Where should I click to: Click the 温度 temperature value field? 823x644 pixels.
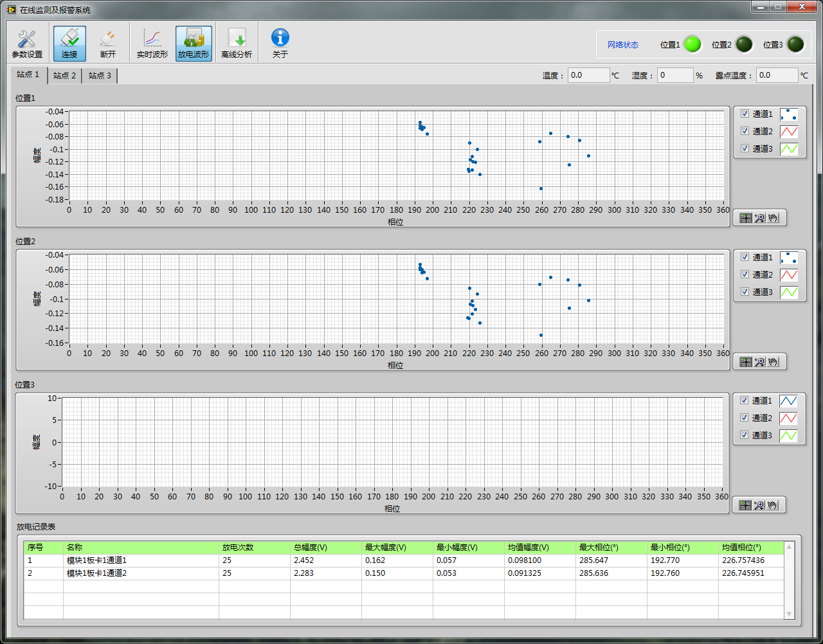click(588, 75)
